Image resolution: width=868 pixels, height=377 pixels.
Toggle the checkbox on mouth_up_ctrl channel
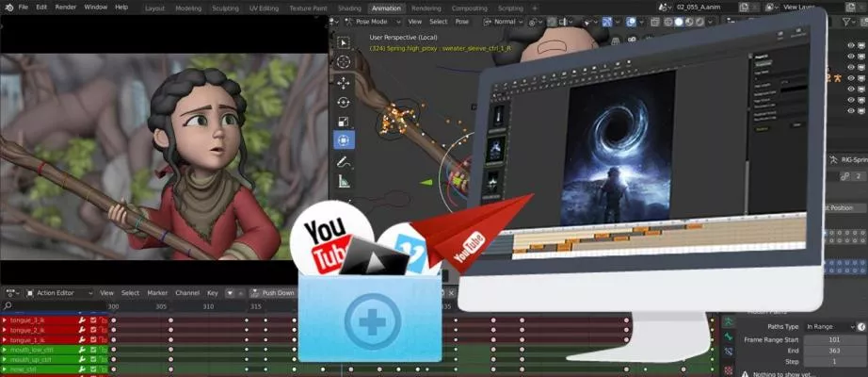[x=93, y=359]
